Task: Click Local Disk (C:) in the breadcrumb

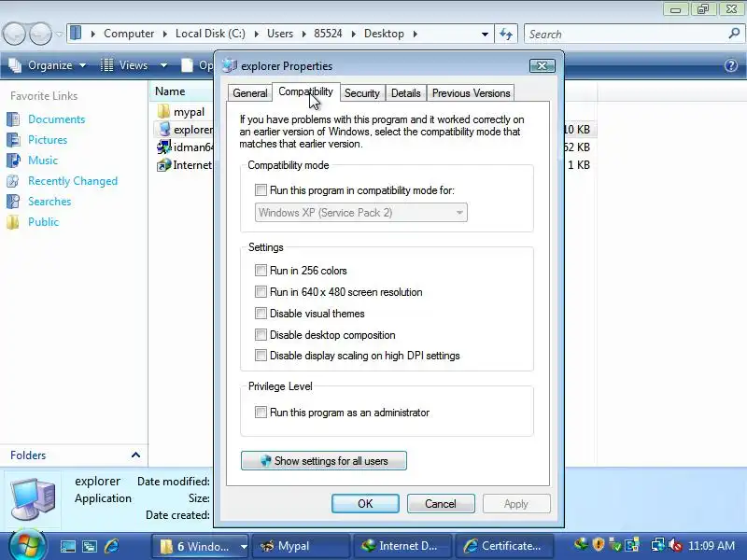Action: pos(210,34)
